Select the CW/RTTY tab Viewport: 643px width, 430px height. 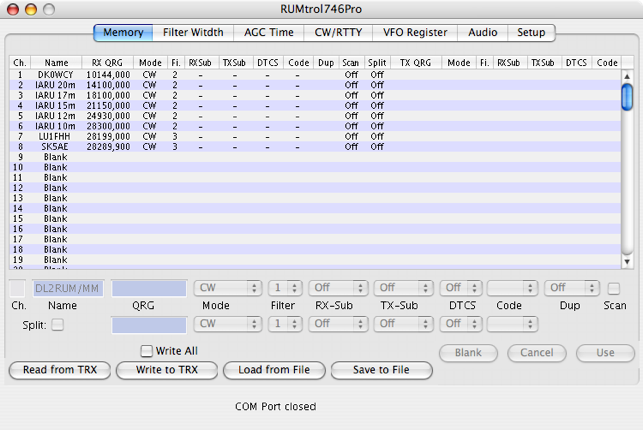point(338,32)
